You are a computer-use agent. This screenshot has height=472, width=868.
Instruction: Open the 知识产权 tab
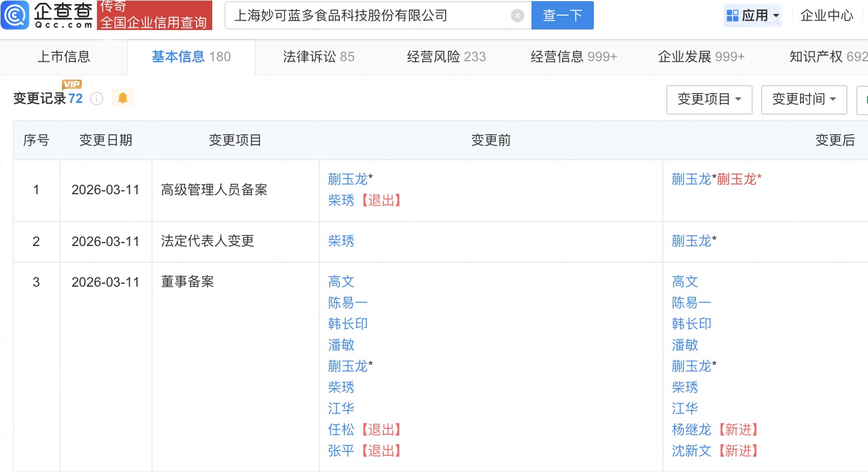click(x=827, y=57)
